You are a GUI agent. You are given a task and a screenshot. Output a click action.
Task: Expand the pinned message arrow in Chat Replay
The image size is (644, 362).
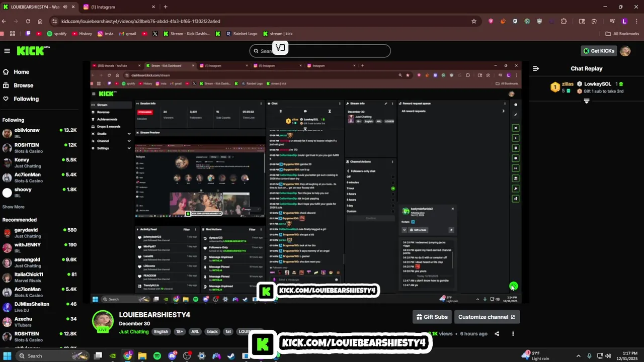click(586, 101)
